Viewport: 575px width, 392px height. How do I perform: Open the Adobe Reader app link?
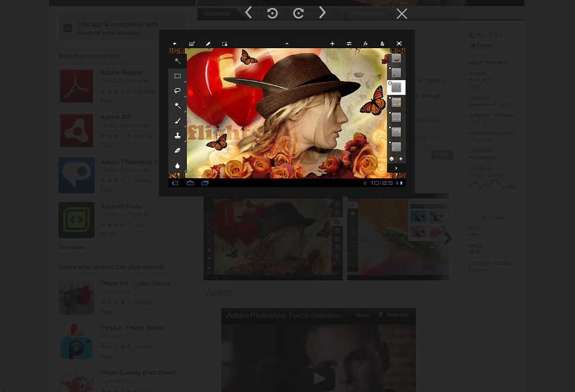[x=121, y=72]
